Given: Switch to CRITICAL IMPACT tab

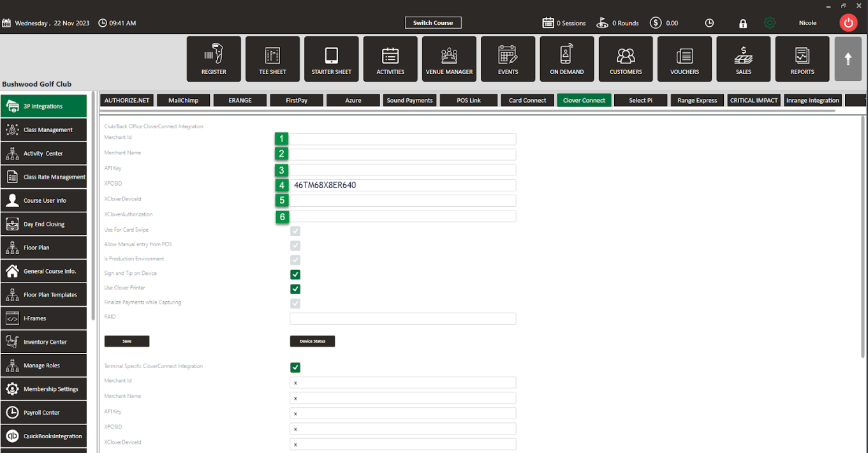Looking at the screenshot, I should point(754,100).
